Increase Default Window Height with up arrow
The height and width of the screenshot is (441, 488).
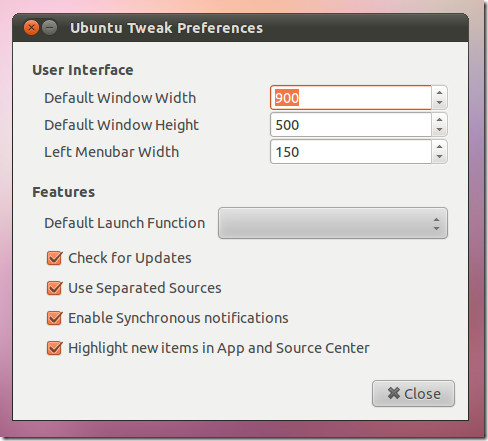439,120
